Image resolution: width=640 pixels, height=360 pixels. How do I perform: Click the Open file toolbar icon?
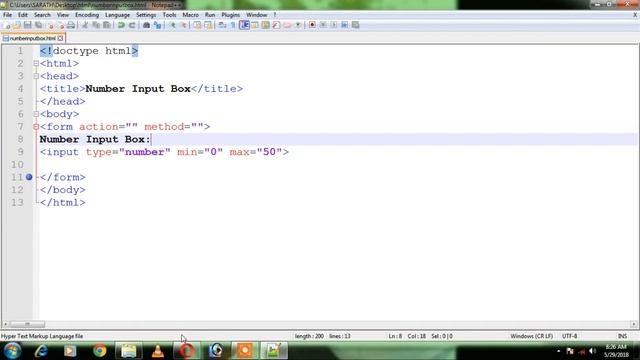(x=17, y=25)
